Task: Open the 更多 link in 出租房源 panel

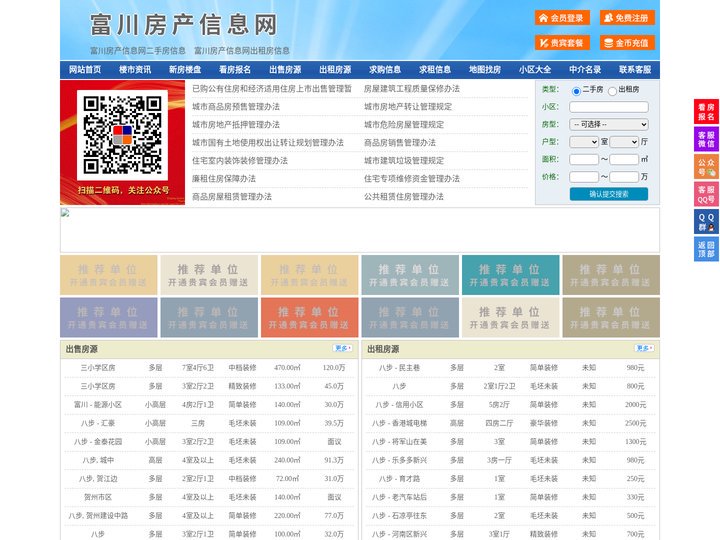Action: coord(644,348)
